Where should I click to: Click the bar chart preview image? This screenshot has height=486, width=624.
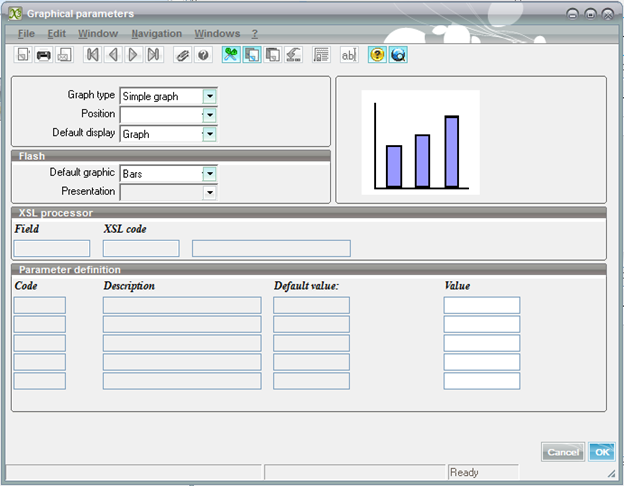[x=420, y=142]
